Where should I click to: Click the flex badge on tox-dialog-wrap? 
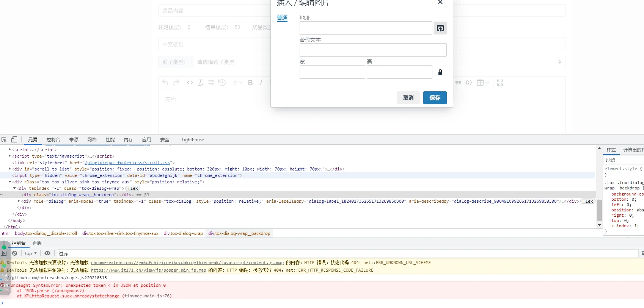click(x=133, y=188)
